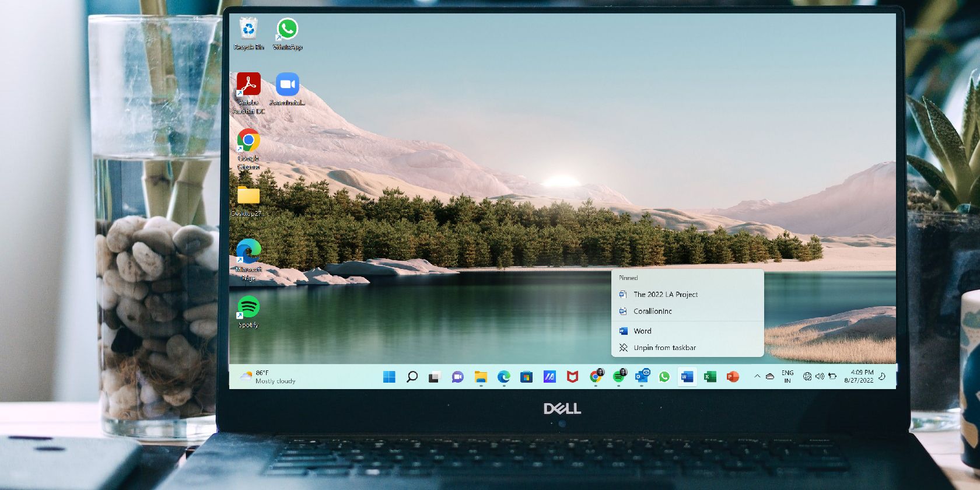Screen dimensions: 980x490
Task: Open WhatsApp from the taskbar
Action: click(664, 377)
